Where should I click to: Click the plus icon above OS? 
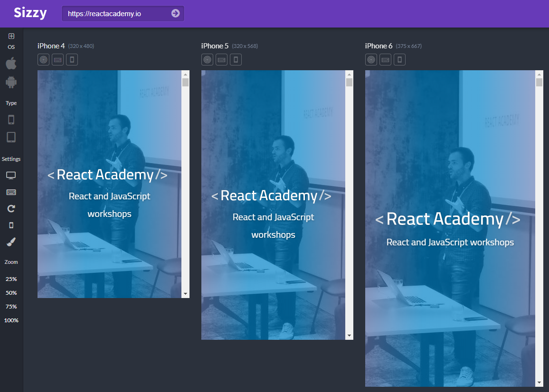pyautogui.click(x=11, y=36)
